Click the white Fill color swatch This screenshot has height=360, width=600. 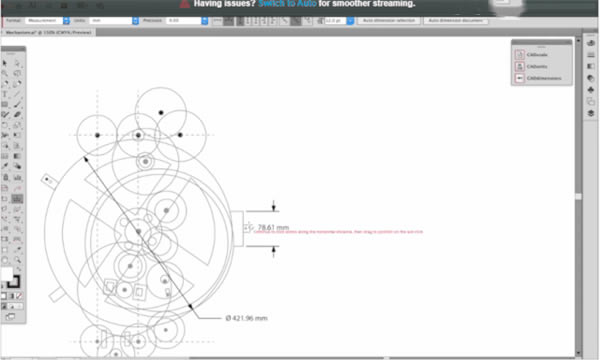click(7, 274)
